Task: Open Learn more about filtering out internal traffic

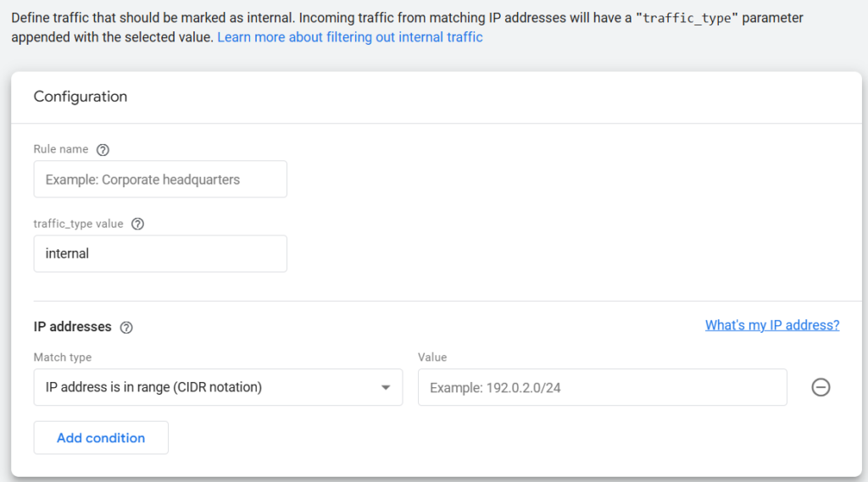Action: (x=350, y=37)
